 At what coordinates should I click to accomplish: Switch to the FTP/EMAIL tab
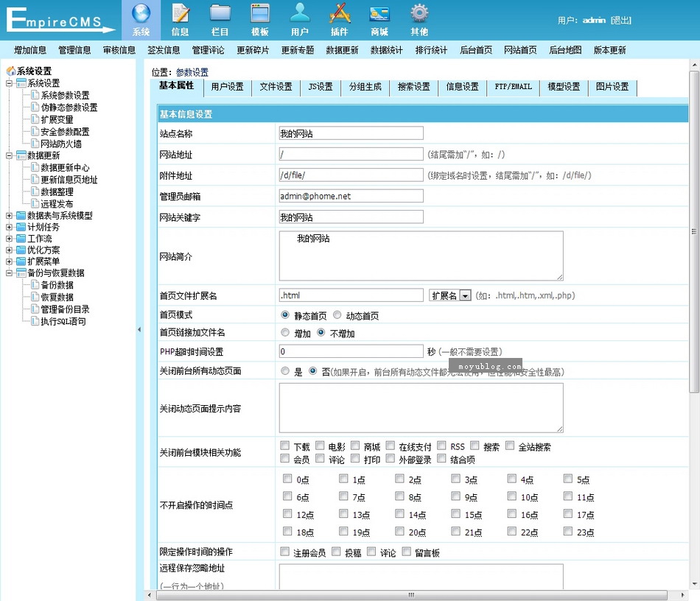coord(513,87)
